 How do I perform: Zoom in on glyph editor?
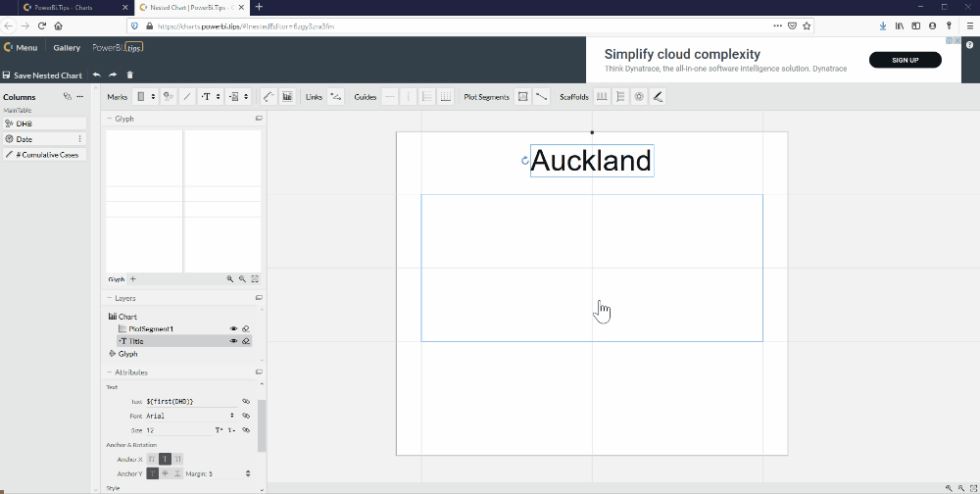[230, 279]
